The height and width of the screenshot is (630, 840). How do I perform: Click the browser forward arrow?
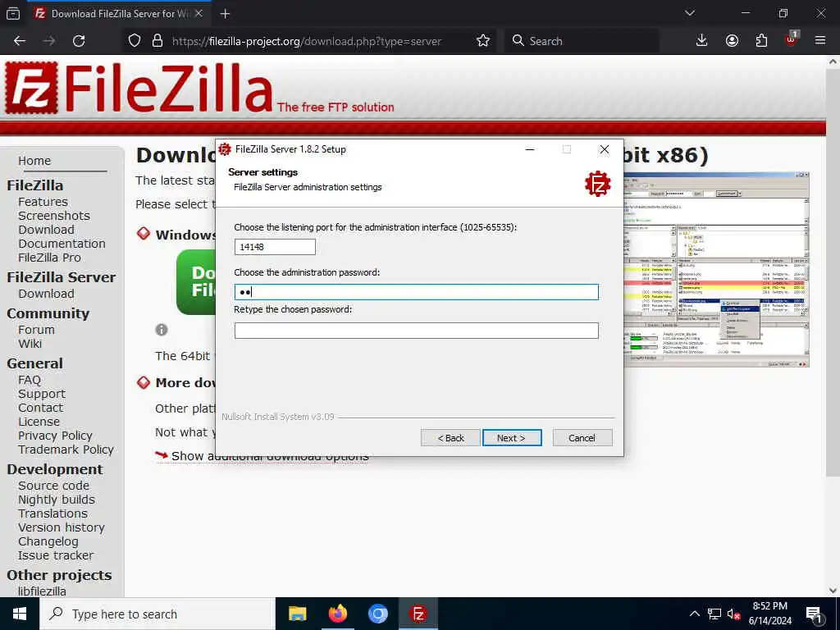tap(49, 41)
